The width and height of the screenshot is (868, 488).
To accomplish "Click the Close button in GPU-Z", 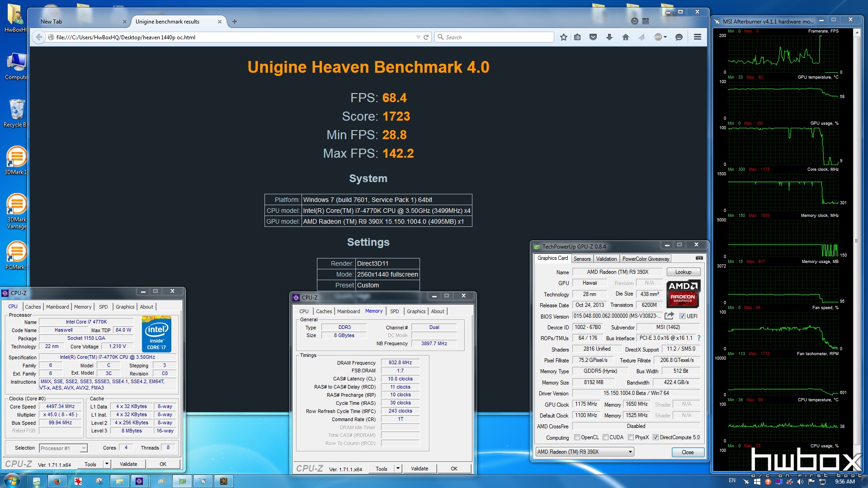I will pyautogui.click(x=687, y=452).
